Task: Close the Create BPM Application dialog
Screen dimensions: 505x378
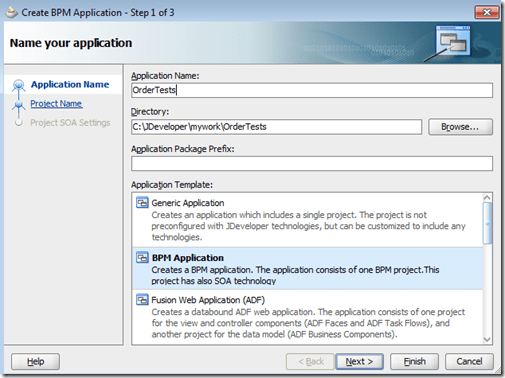Action: (x=487, y=12)
